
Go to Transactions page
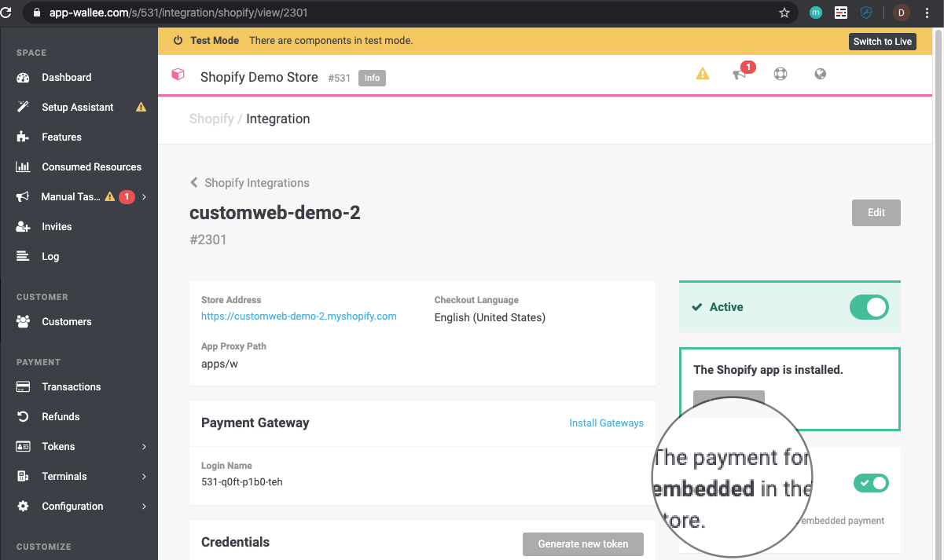(72, 387)
